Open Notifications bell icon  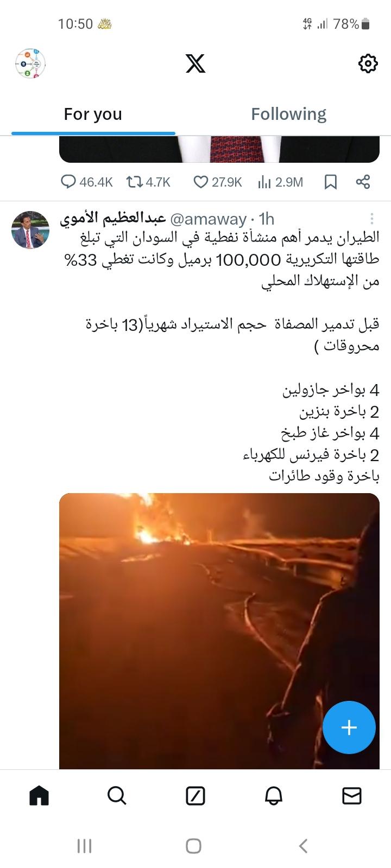click(x=274, y=796)
